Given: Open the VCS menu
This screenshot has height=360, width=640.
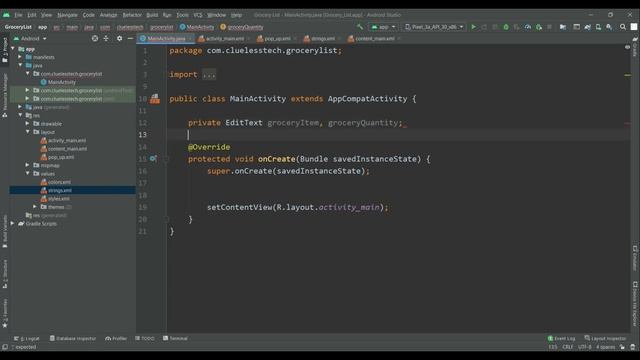Looking at the screenshot, I should [198, 15].
